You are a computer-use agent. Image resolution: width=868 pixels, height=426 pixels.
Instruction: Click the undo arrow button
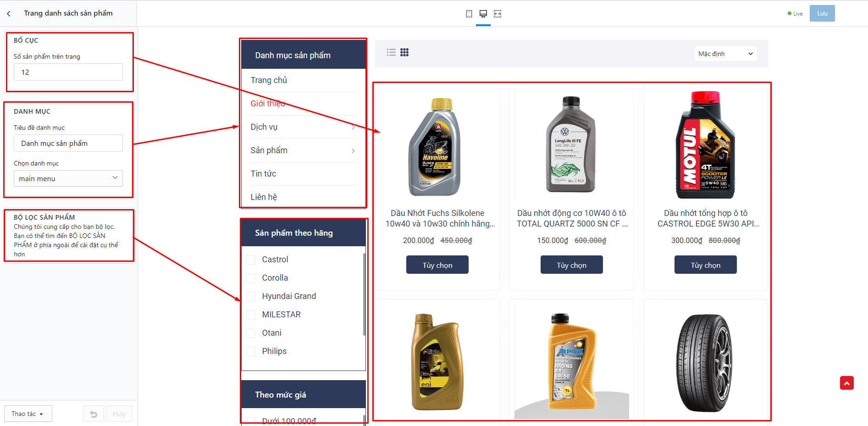tap(94, 414)
